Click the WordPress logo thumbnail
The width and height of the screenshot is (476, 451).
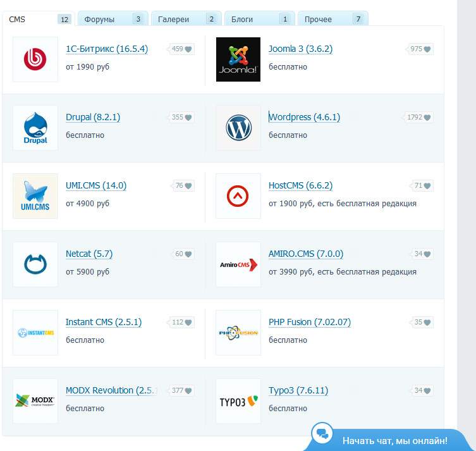(238, 128)
